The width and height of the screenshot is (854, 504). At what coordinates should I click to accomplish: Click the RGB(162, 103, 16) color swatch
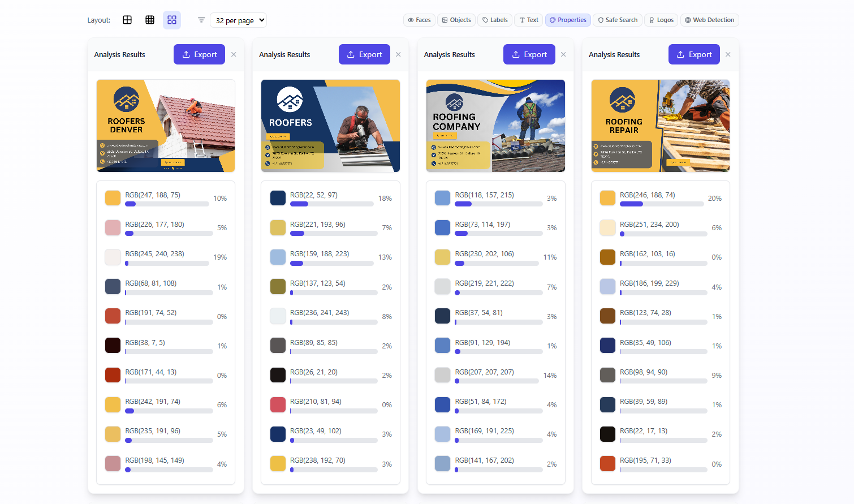click(x=607, y=257)
